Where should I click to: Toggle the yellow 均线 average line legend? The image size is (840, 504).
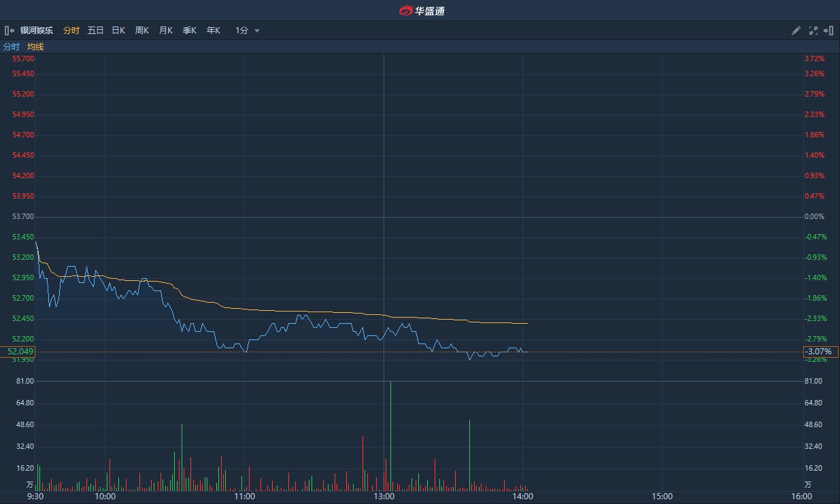click(x=35, y=47)
